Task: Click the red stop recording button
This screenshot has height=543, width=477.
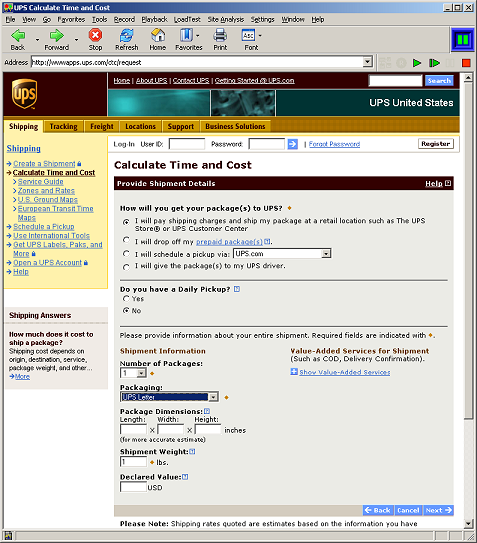Action: (x=466, y=63)
